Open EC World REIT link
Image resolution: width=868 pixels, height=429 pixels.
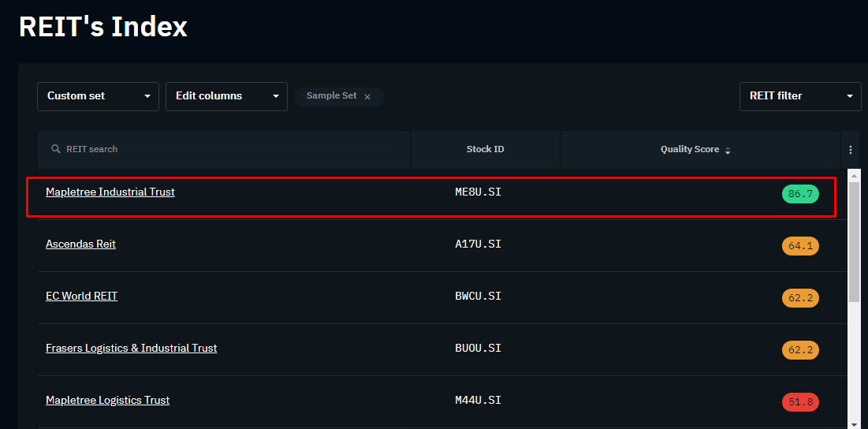82,297
